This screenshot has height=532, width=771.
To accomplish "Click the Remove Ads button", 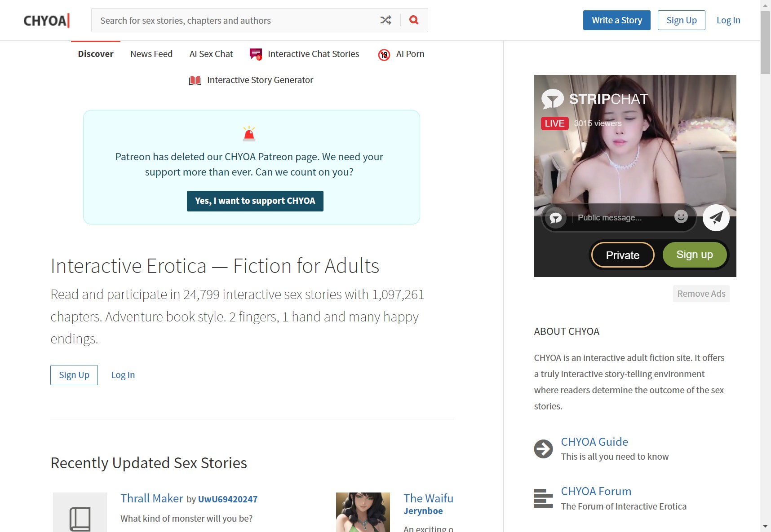I will (701, 294).
